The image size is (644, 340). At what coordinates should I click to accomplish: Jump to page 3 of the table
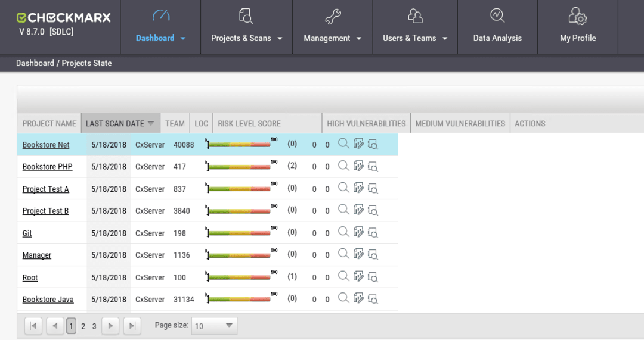(94, 326)
